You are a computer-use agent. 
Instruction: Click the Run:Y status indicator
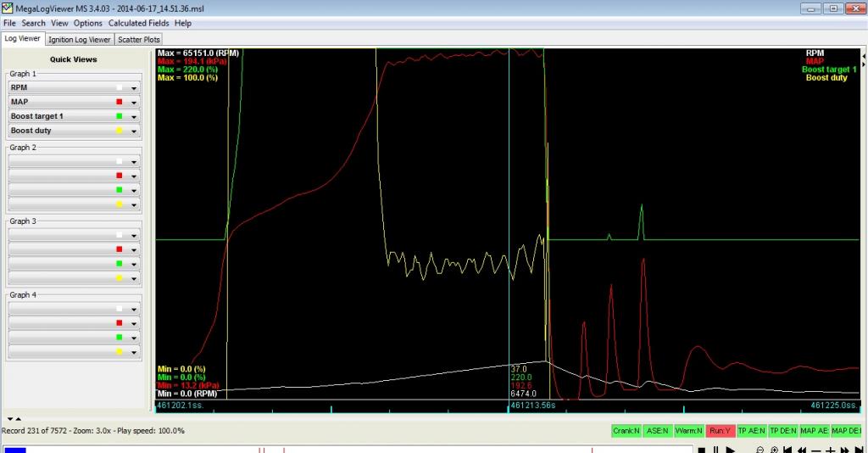click(x=721, y=431)
